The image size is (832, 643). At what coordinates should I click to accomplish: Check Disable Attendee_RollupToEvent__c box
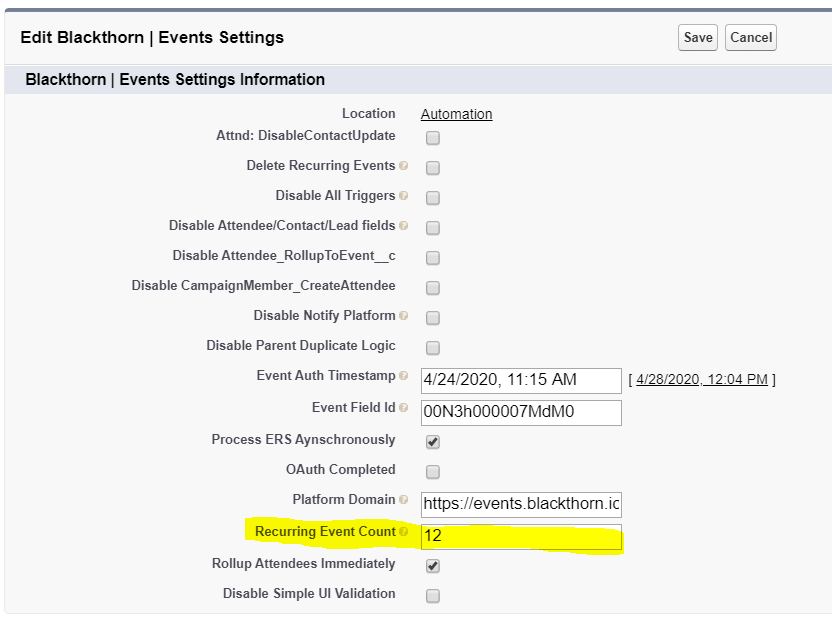433,258
